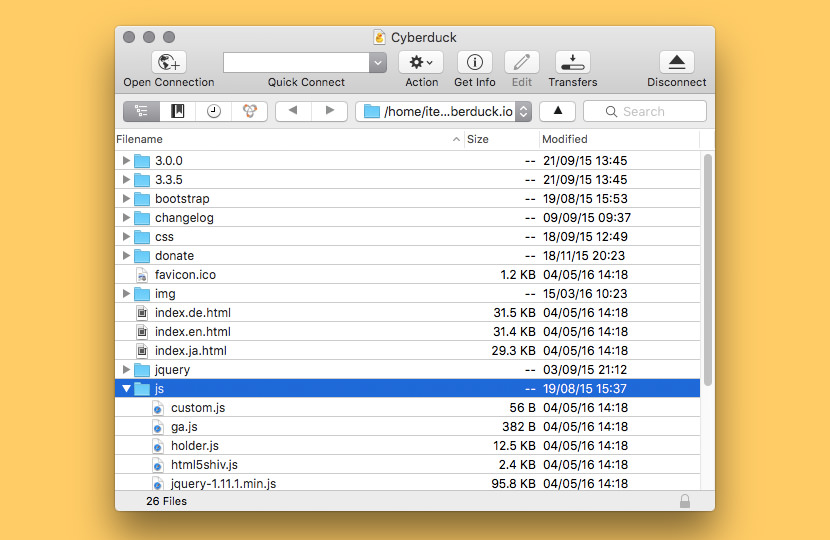Click the 26 Files status text
Screen dimensions: 830x540
coord(166,501)
